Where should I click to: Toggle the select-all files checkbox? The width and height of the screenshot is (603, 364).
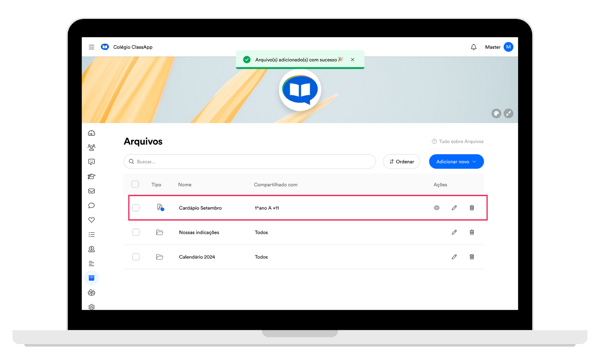[x=135, y=184]
